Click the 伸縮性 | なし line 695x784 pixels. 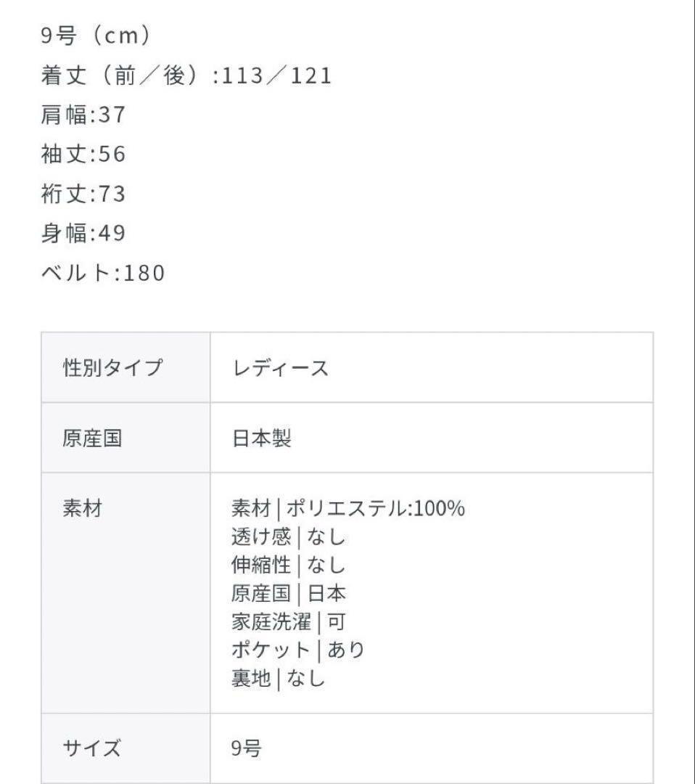click(288, 565)
